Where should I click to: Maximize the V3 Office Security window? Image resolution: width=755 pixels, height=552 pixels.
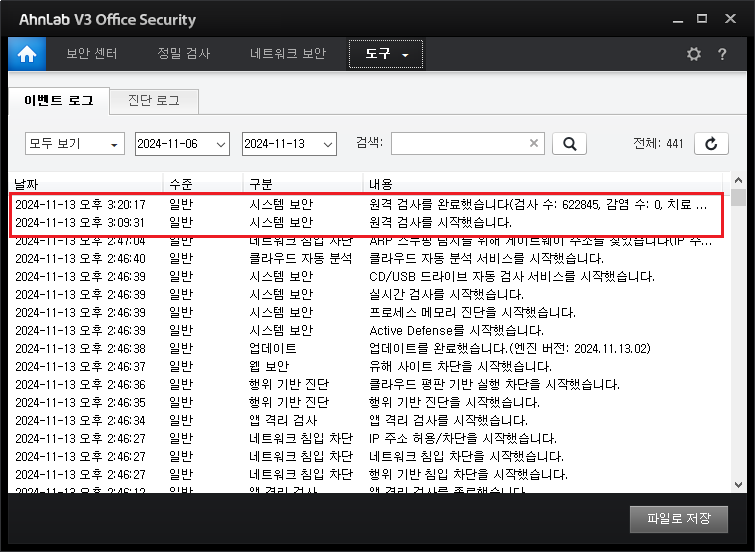(x=702, y=19)
